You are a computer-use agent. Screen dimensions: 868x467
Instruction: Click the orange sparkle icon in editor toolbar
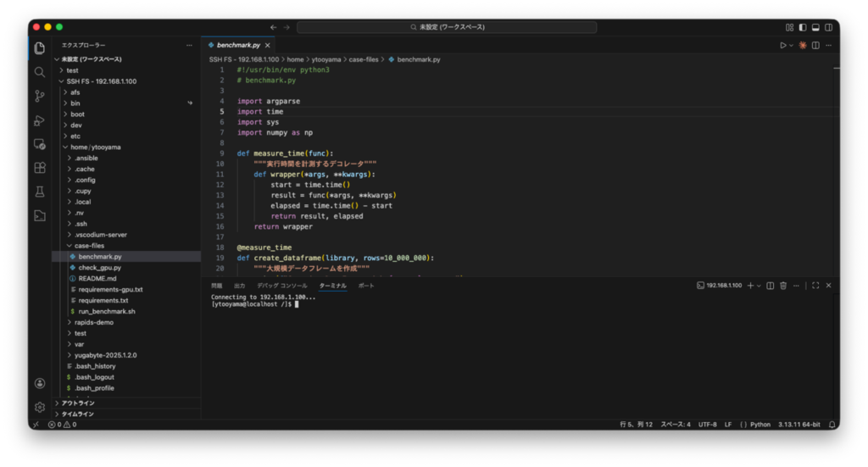[803, 46]
